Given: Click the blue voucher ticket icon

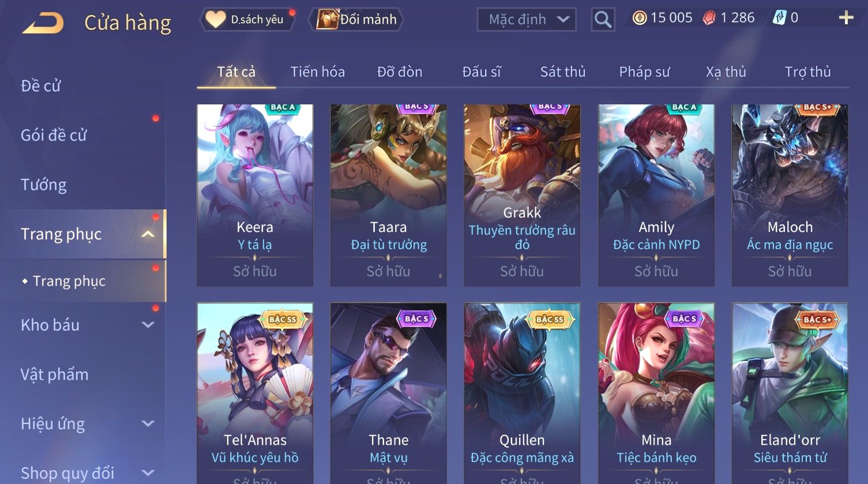Looking at the screenshot, I should 779,18.
